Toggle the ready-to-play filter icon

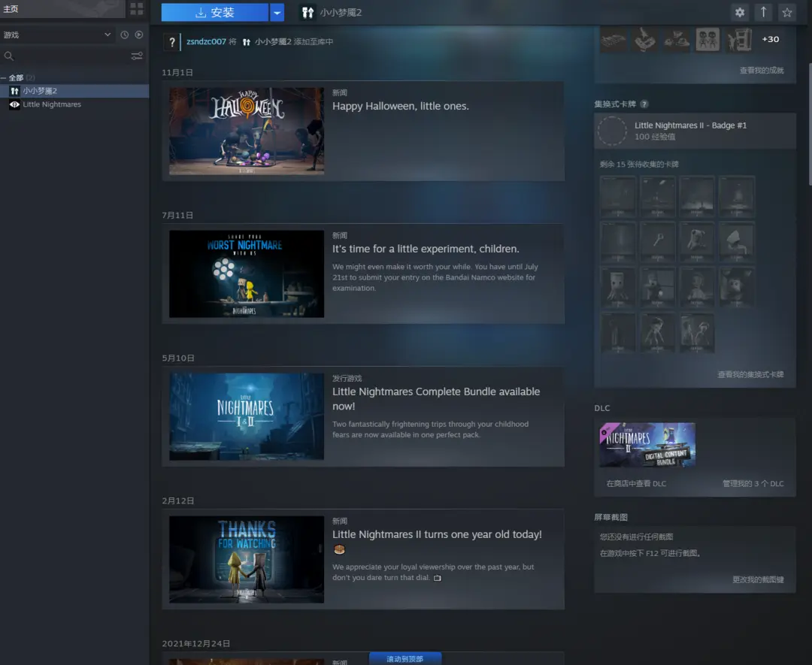click(139, 35)
